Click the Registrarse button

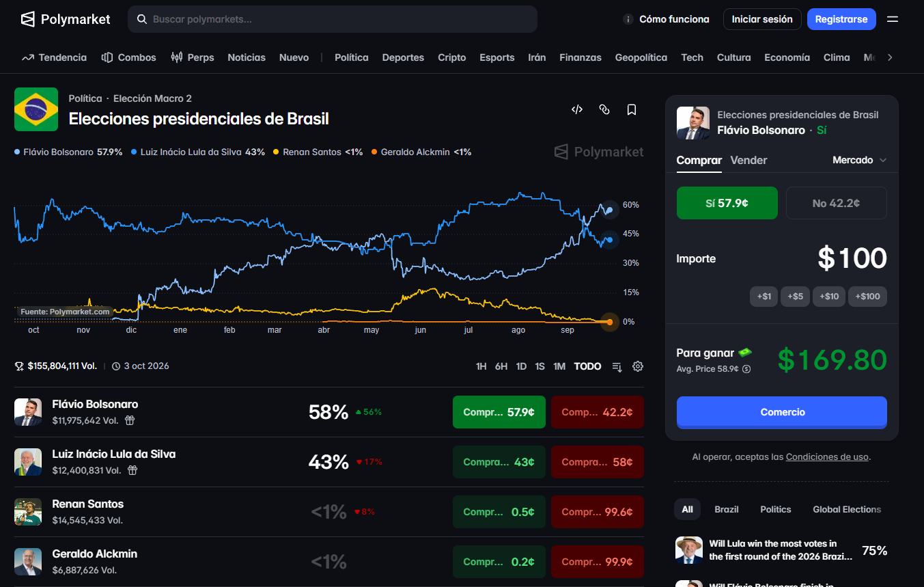[841, 19]
